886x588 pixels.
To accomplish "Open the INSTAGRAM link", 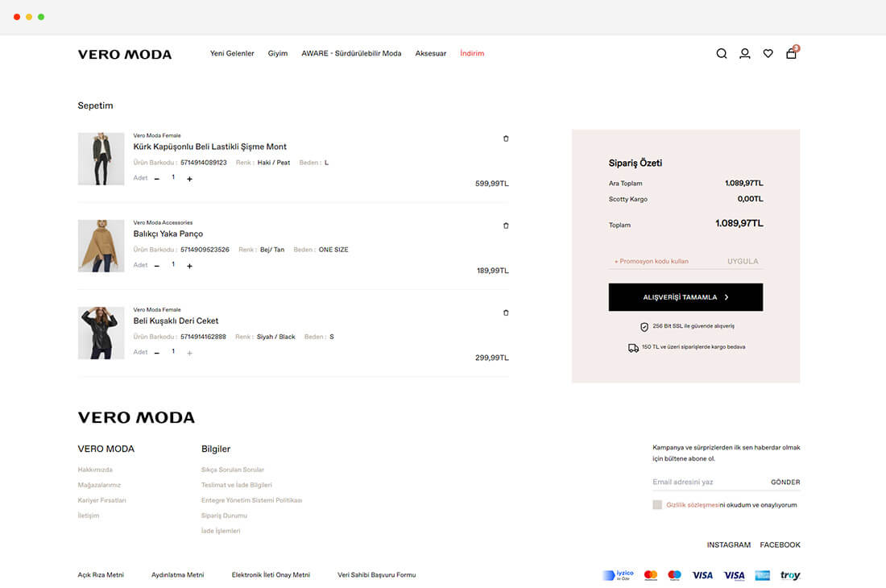I will click(728, 545).
